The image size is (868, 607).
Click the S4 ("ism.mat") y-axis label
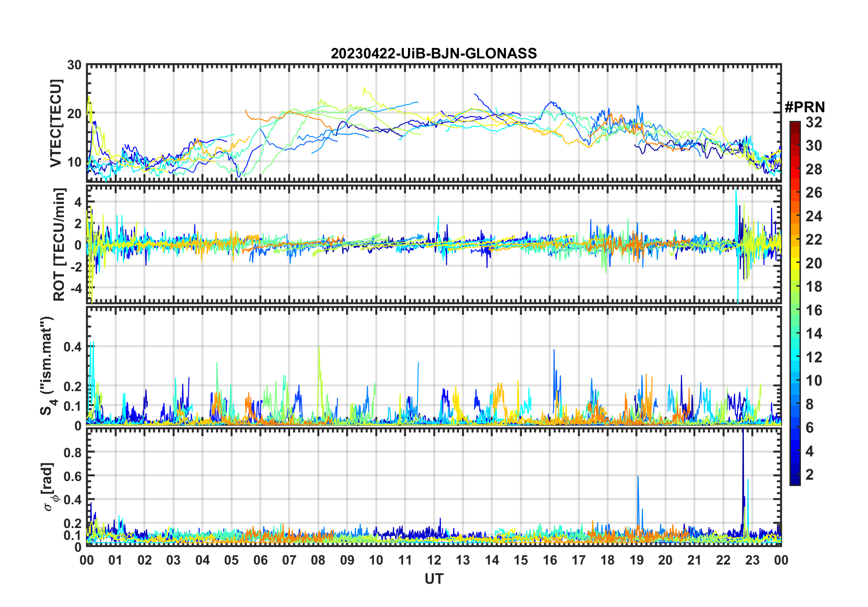pyautogui.click(x=47, y=366)
